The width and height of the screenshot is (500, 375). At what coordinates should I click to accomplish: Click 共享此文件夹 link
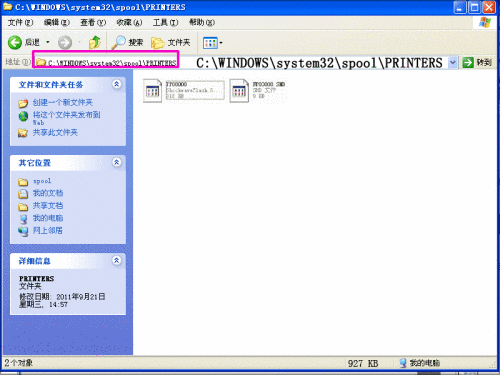click(x=55, y=133)
